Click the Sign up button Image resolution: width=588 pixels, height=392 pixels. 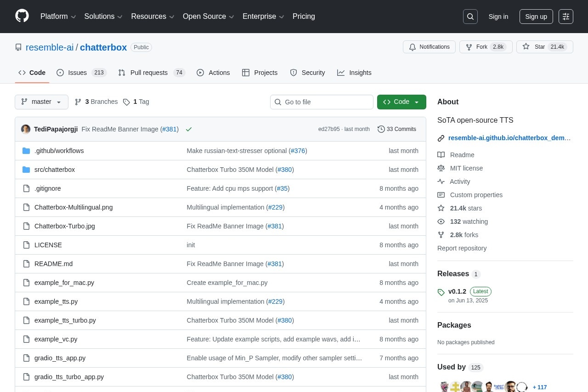pyautogui.click(x=536, y=17)
